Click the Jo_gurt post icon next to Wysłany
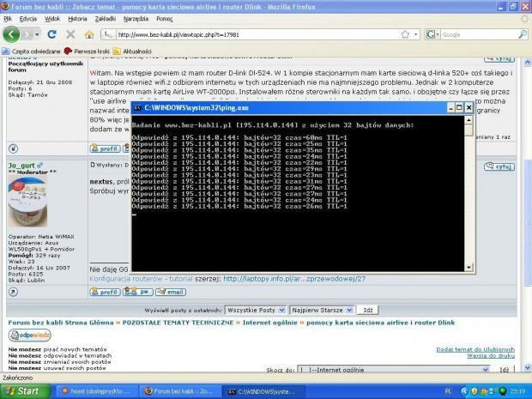This screenshot has width=532, height=399. pyautogui.click(x=93, y=166)
